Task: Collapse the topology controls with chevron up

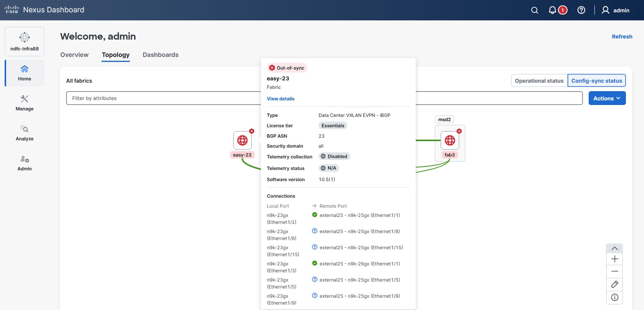Action: 614,248
